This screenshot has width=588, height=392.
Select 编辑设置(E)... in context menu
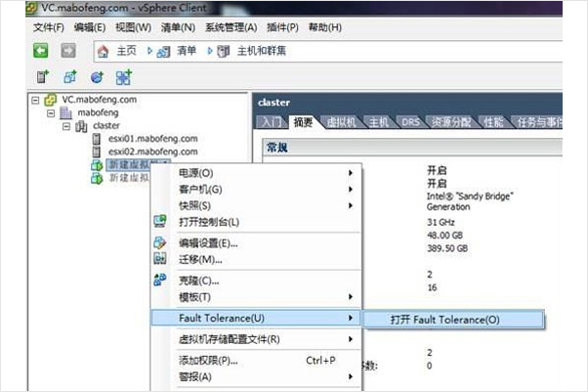point(256,243)
